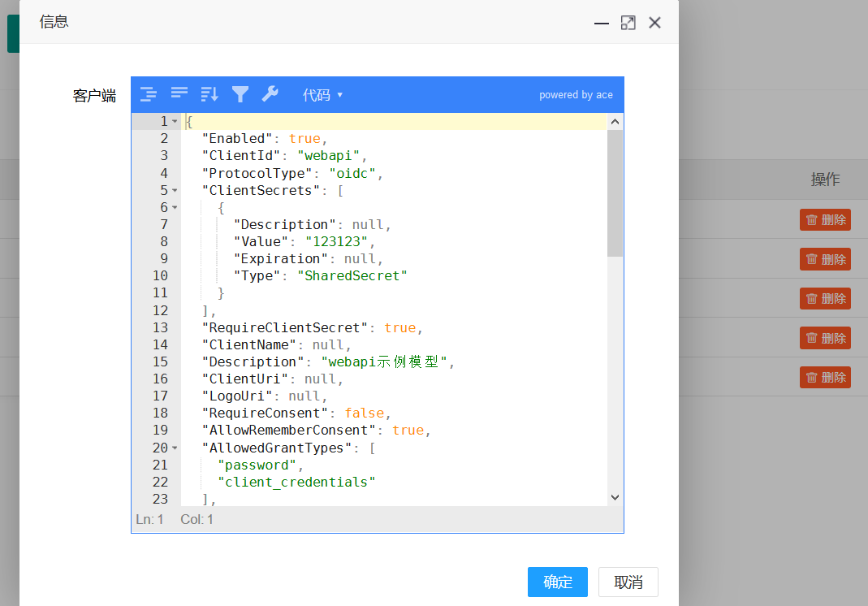The height and width of the screenshot is (606, 868).
Task: Open the filter tool in the editor toolbar
Action: point(240,94)
